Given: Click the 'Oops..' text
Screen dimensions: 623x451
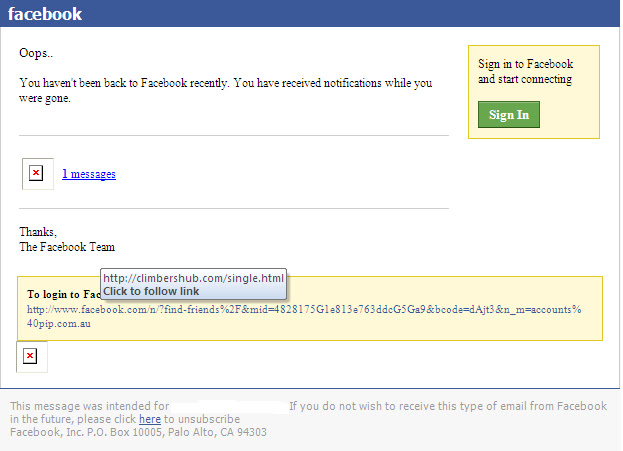Looking at the screenshot, I should tap(36, 53).
